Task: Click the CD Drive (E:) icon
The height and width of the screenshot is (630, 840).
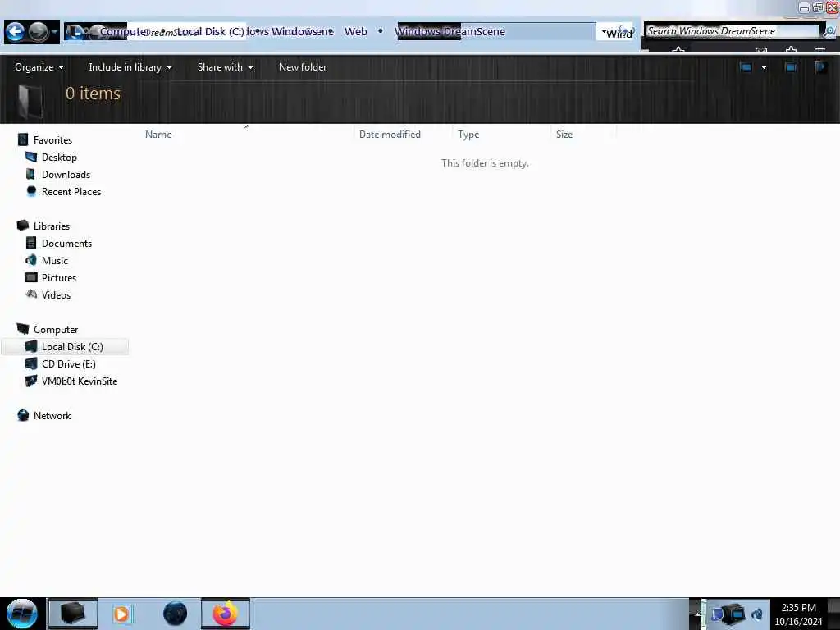Action: pos(31,363)
